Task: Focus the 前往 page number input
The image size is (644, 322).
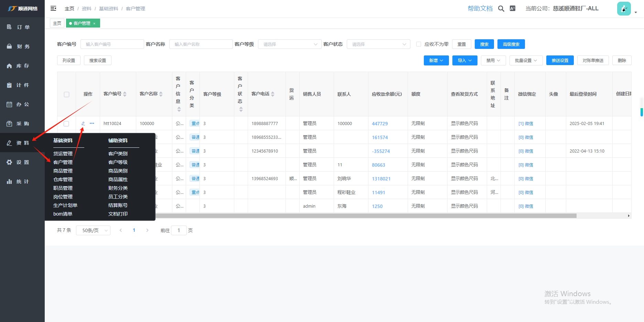Action: click(x=179, y=230)
